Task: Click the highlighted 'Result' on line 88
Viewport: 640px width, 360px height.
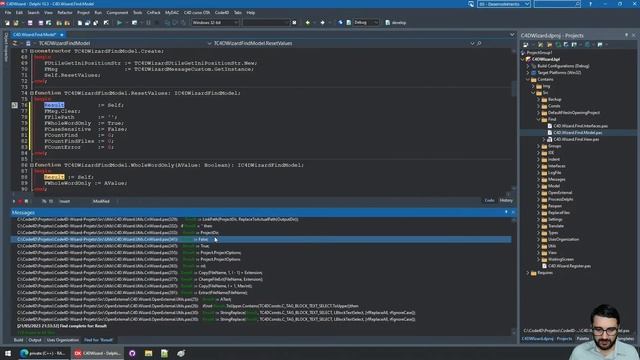Action: (x=54, y=177)
